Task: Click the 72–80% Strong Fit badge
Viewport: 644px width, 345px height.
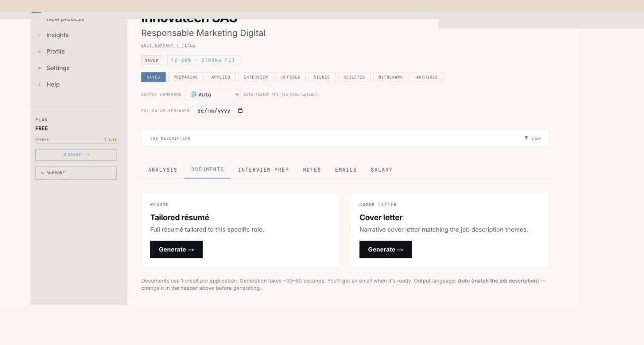Action: coord(203,60)
